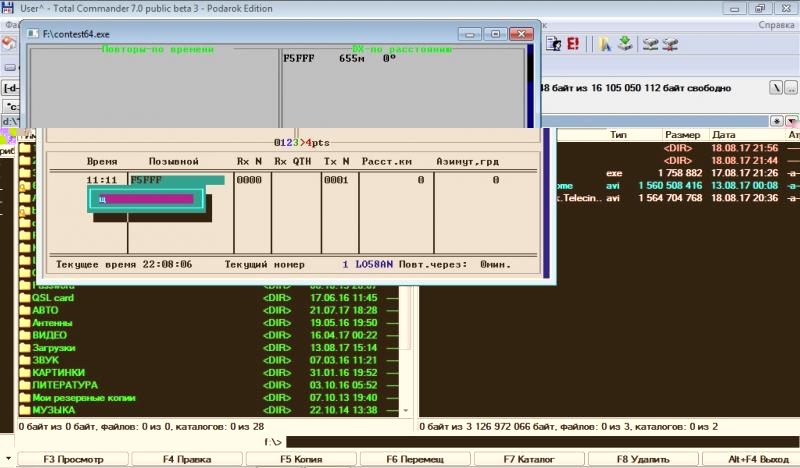This screenshot has width=800, height=468.
Task: Click the connect network drive toolbar icon
Action: pos(651,44)
